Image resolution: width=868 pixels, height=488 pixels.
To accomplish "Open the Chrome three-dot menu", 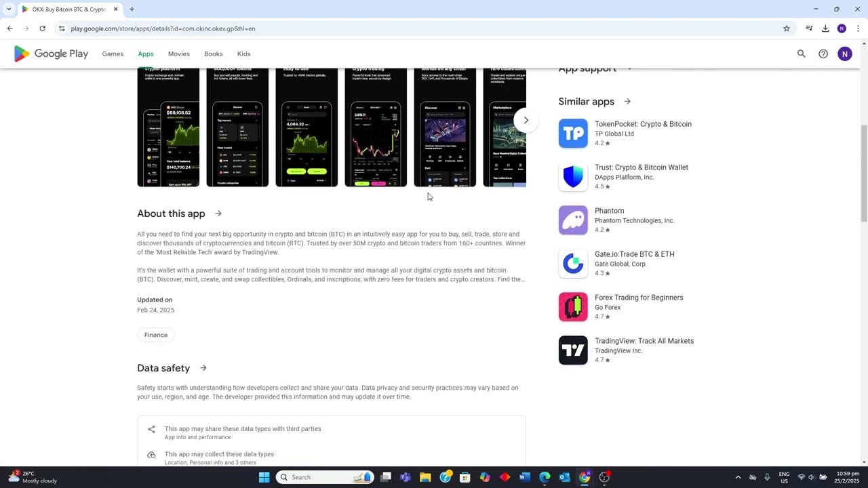I will click(858, 28).
